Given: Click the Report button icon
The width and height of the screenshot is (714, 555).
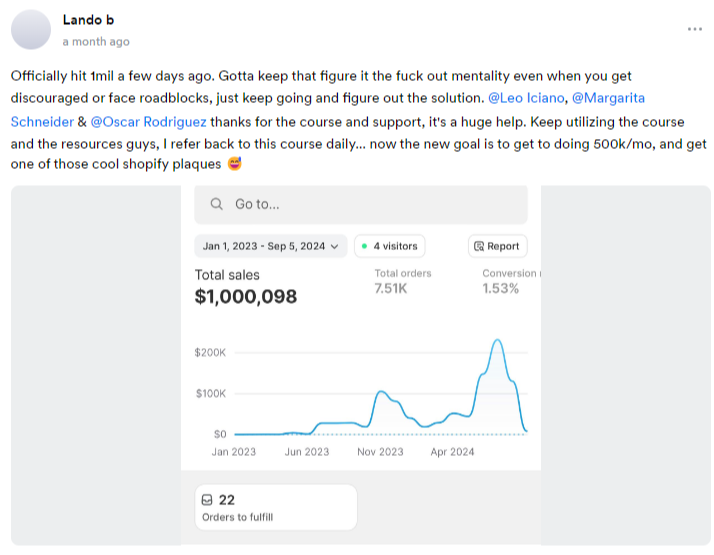Looking at the screenshot, I should (x=480, y=246).
